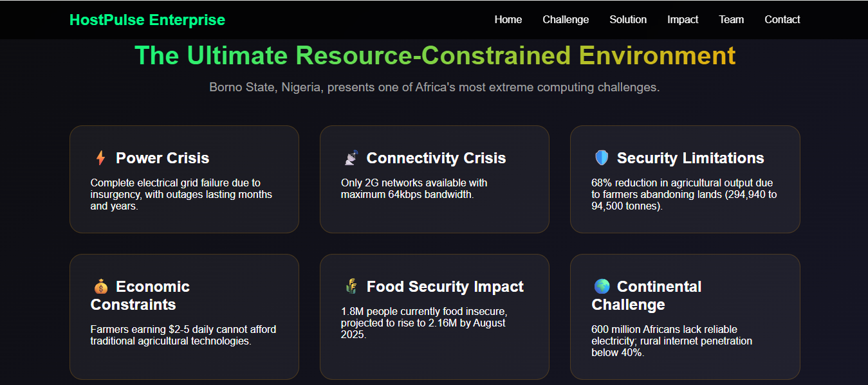The height and width of the screenshot is (385, 868).
Task: Click the Power Crisis card heading
Action: point(162,158)
